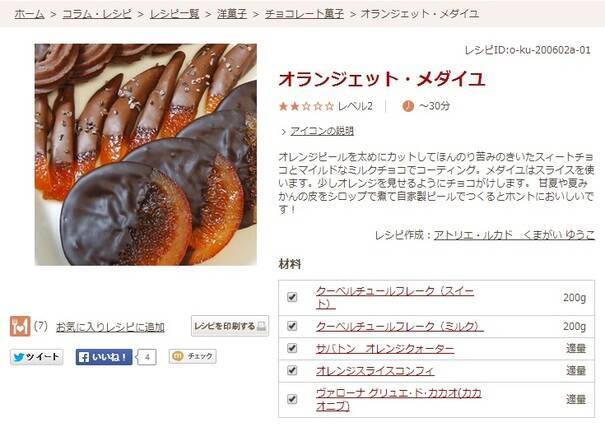
Task: Click the printer icon on レシピを印刷する
Action: click(262, 326)
